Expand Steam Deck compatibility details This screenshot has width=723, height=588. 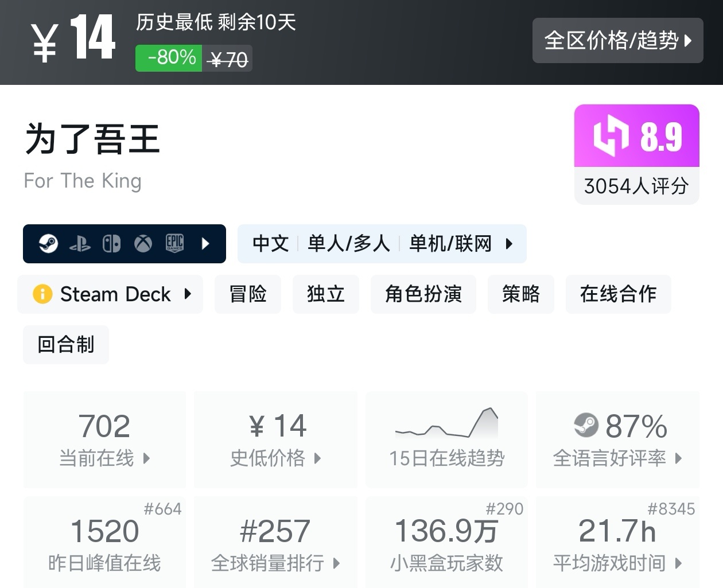(188, 294)
